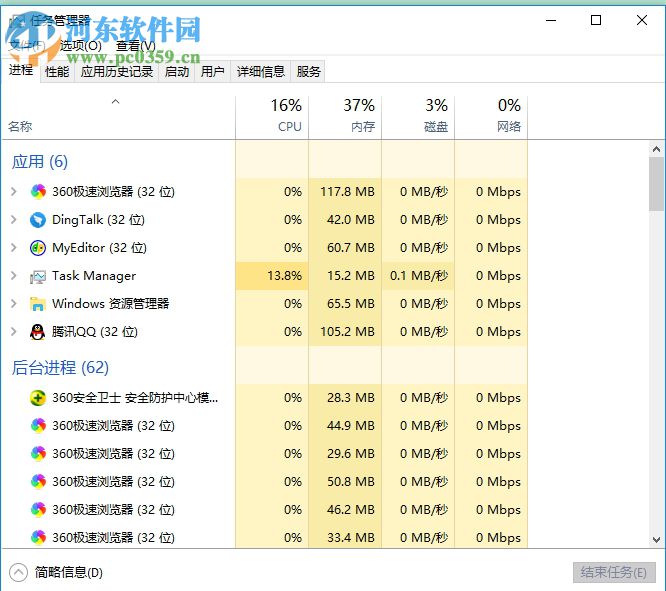Screen dimensions: 666x591
Task: Click the vertical scrollbar thumb
Action: click(x=656, y=184)
